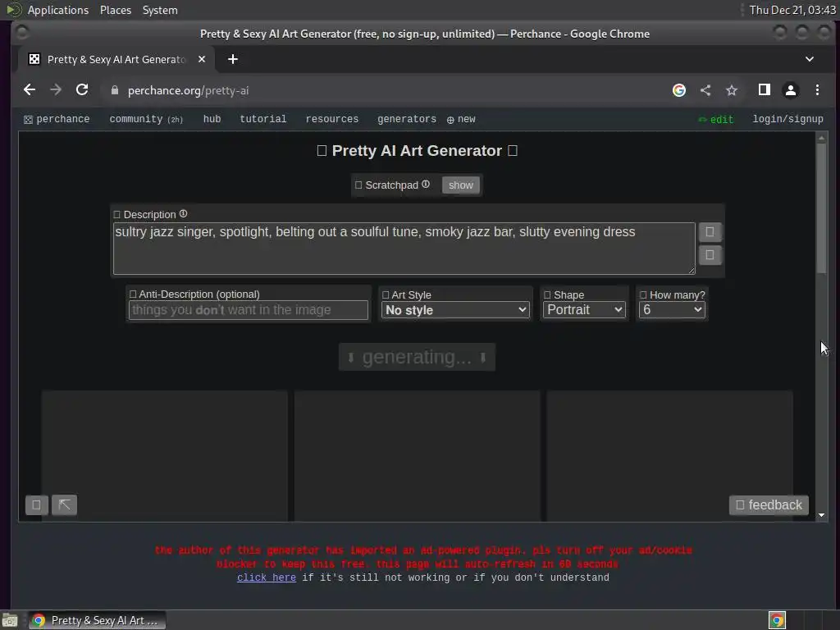
Task: Edit this generator
Action: click(716, 120)
